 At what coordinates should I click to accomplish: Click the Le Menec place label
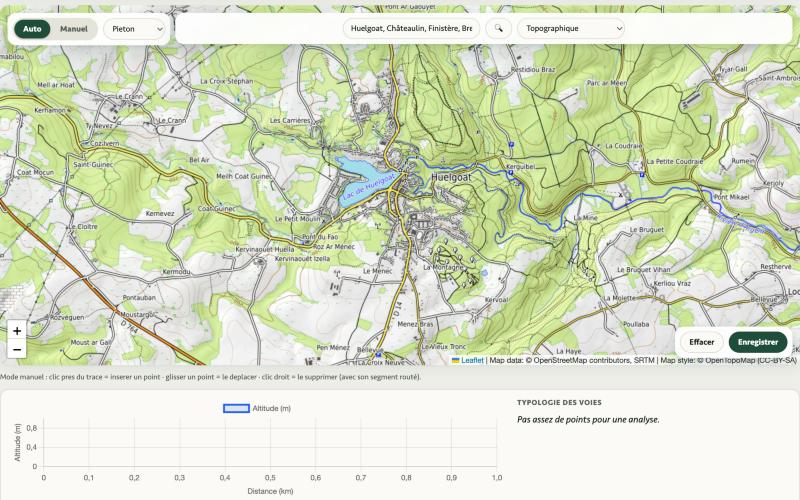tap(378, 271)
